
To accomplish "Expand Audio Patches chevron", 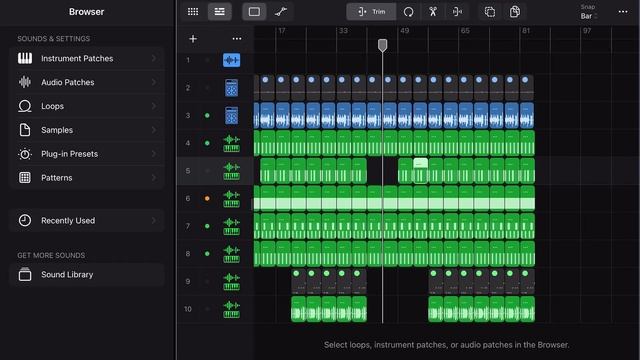I will pyautogui.click(x=154, y=82).
